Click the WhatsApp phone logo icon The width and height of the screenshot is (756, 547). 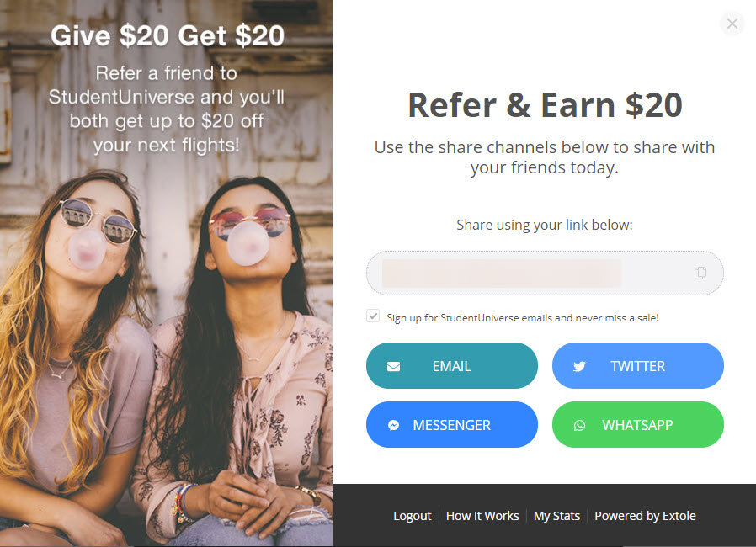tap(579, 425)
